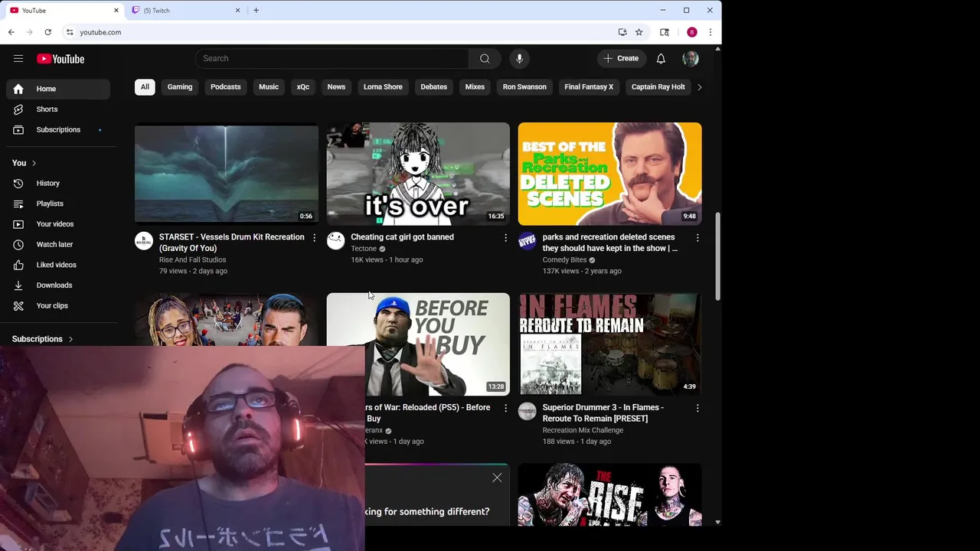980x551 pixels.
Task: Open options menu for Cheating cat girl video
Action: click(505, 238)
